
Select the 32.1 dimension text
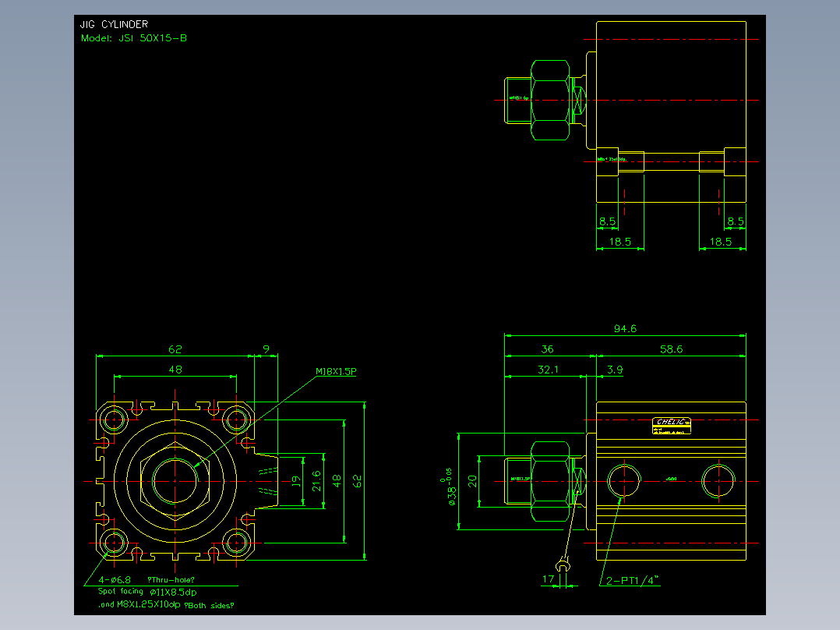click(x=548, y=370)
